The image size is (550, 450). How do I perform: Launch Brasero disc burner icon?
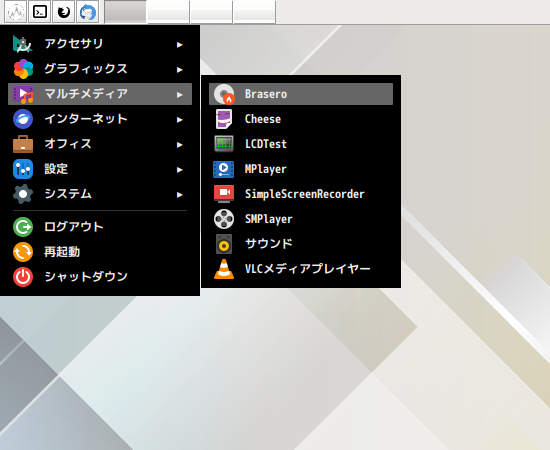click(224, 94)
